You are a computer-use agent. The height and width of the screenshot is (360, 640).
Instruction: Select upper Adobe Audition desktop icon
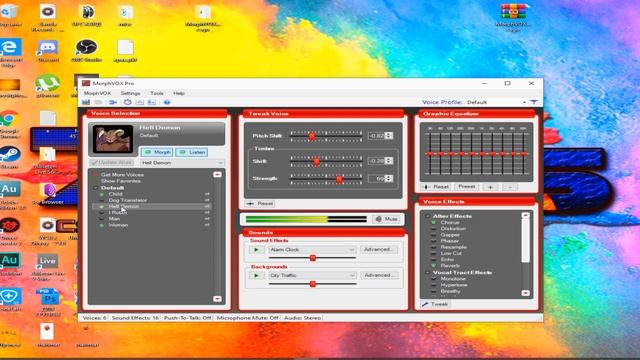pyautogui.click(x=10, y=196)
